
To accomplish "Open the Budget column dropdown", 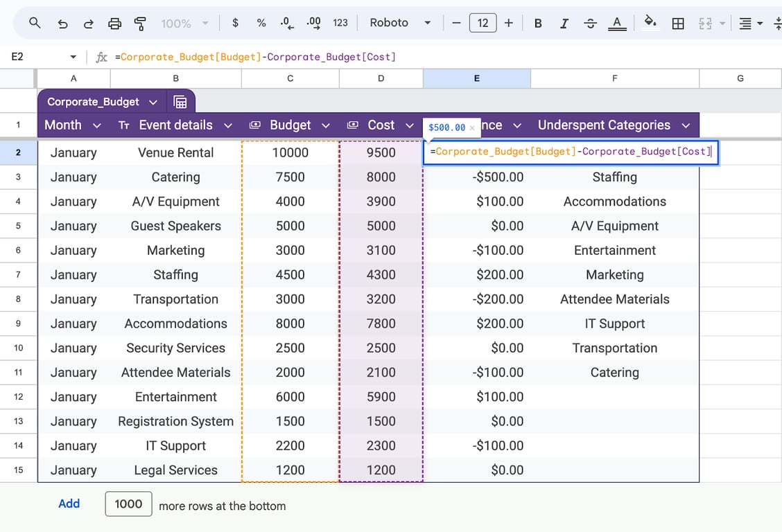I will point(326,125).
